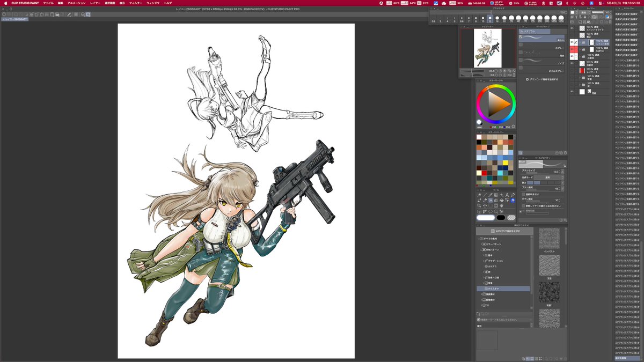
Task: Open レイヤー menu
Action: pos(95,3)
